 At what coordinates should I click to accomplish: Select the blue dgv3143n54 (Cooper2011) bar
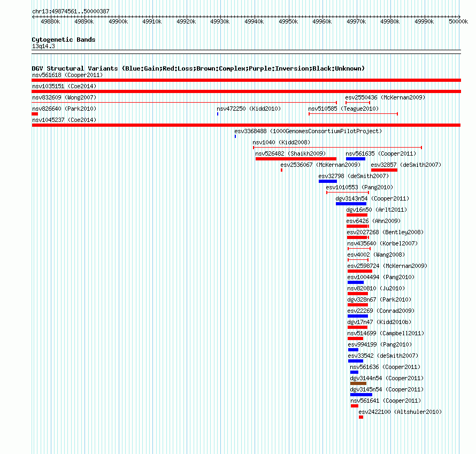351,204
